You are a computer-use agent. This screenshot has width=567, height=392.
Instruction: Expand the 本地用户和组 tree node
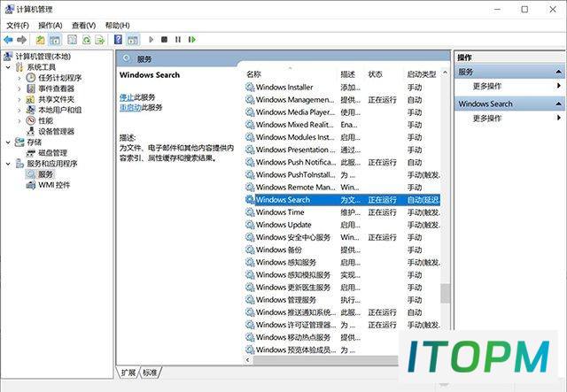point(19,111)
